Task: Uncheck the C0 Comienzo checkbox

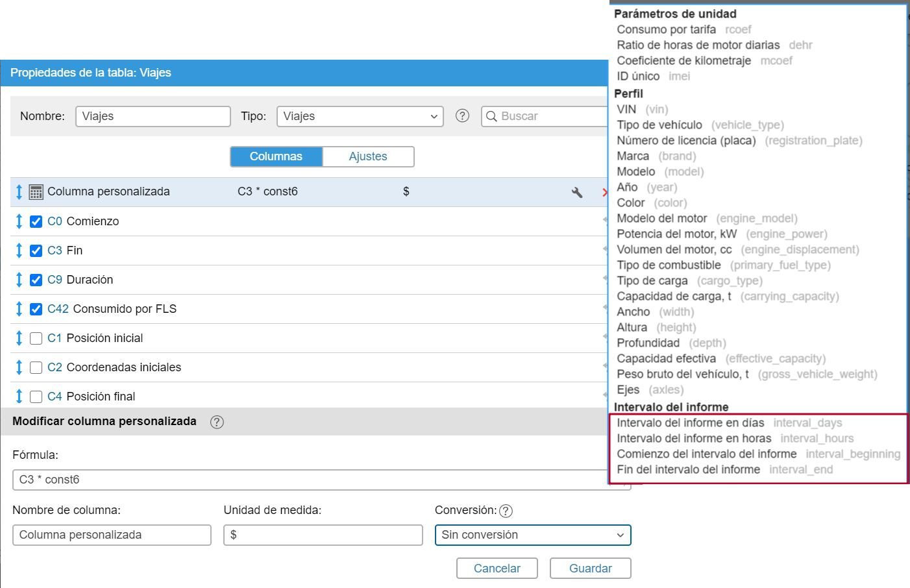Action: [x=36, y=221]
